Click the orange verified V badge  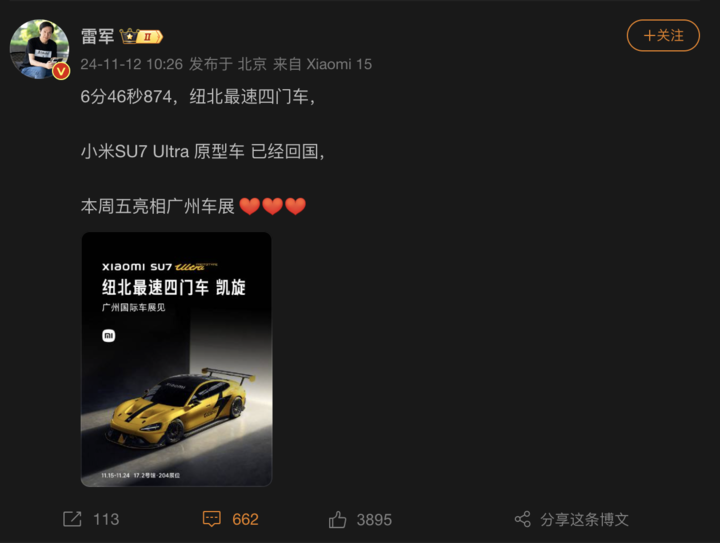61,71
